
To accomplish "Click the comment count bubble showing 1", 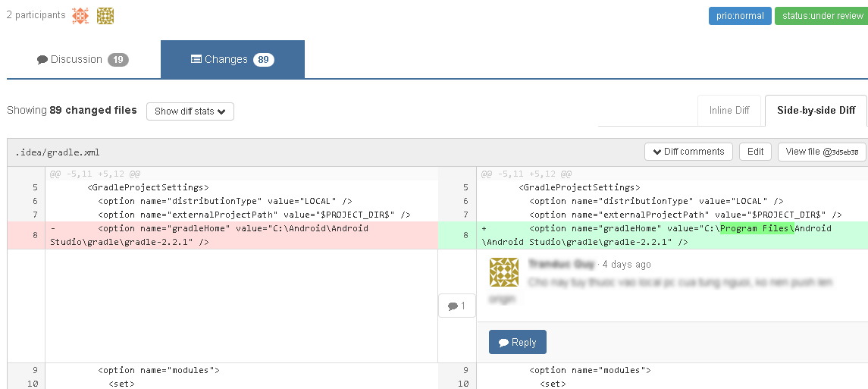I will click(456, 306).
